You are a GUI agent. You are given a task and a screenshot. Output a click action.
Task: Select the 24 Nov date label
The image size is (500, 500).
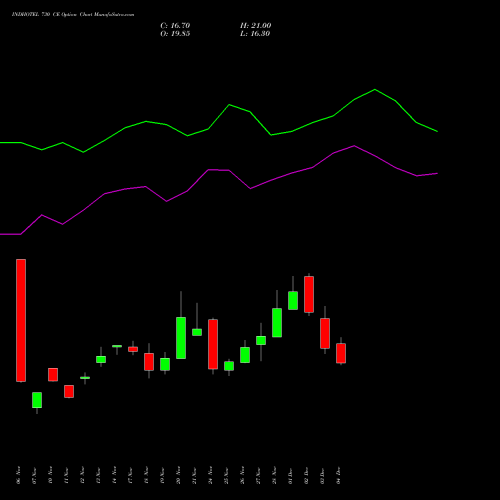point(210,475)
